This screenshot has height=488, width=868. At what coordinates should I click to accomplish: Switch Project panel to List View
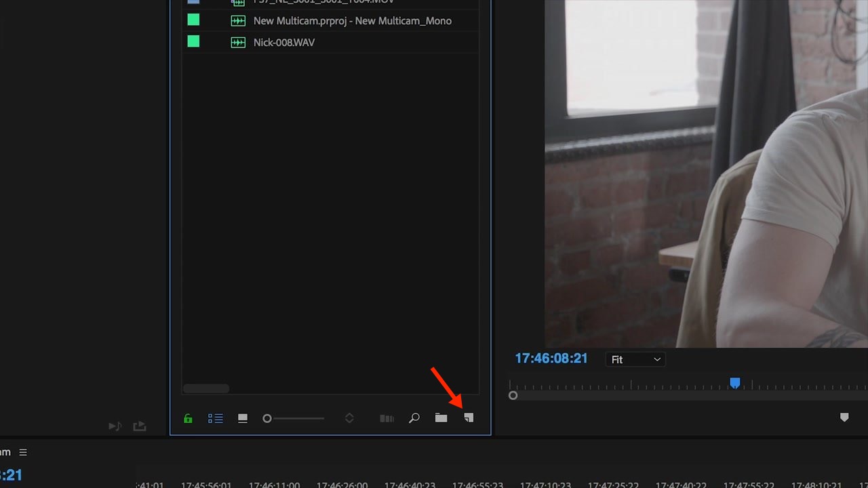click(x=215, y=418)
